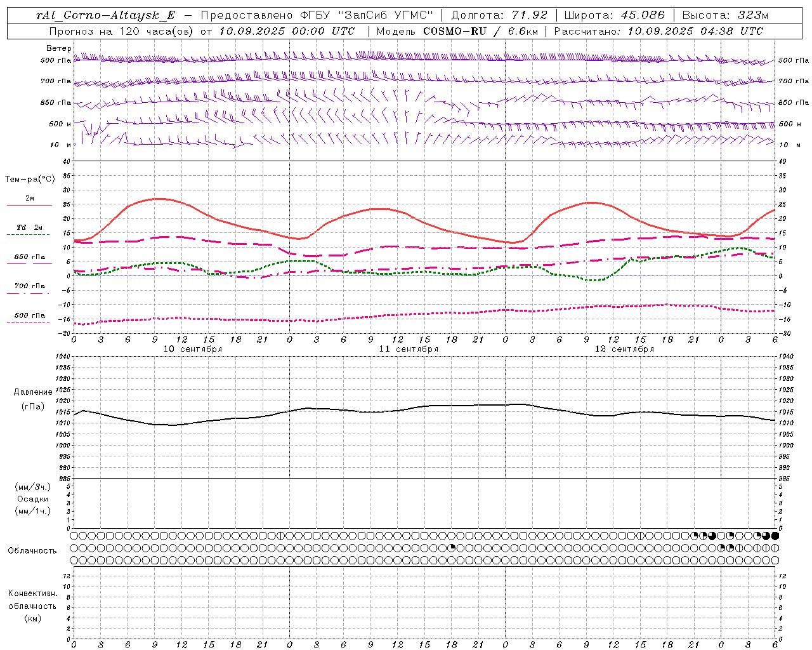Image resolution: width=812 pixels, height=650 pixels.
Task: Click the partly filled circle in middle cloud row near 18h on 11 сентября
Action: (x=452, y=548)
